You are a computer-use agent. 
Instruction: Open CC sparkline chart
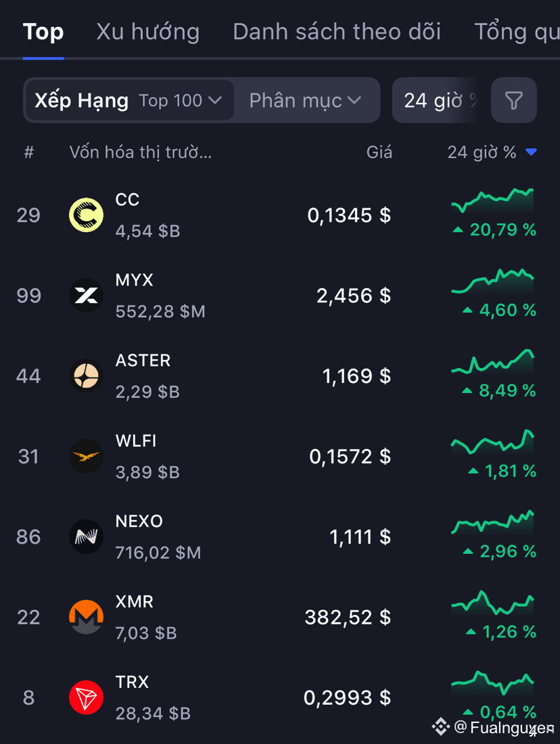point(492,200)
